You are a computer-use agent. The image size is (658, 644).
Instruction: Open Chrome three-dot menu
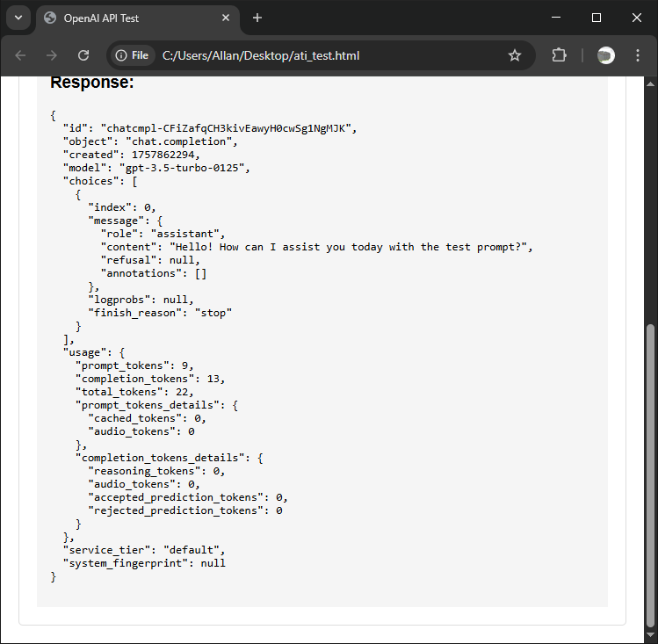click(x=638, y=55)
